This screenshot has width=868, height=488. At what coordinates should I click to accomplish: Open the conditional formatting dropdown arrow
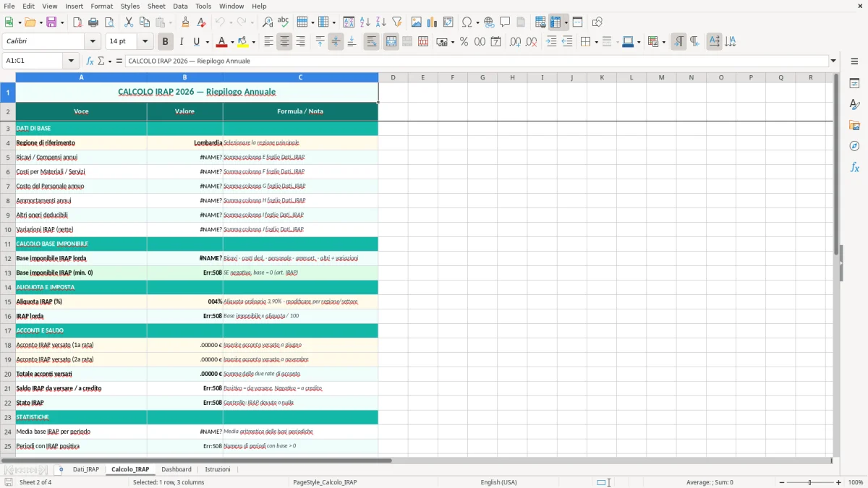pyautogui.click(x=663, y=42)
